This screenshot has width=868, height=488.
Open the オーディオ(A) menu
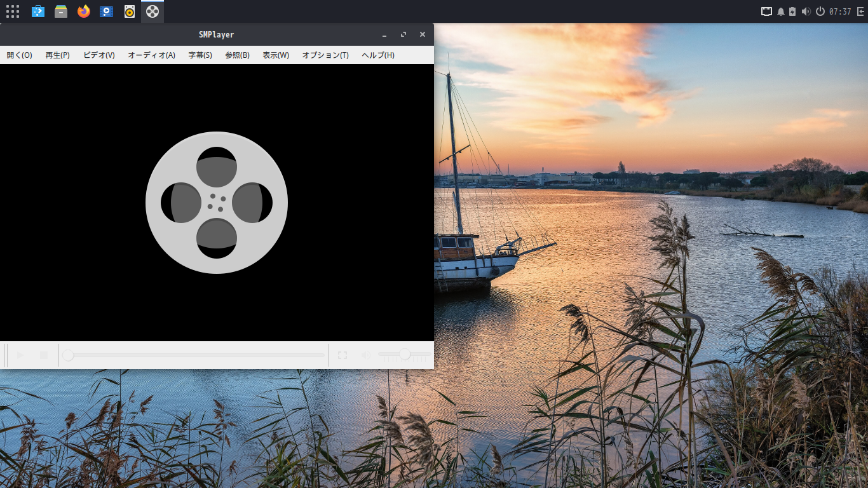coord(151,55)
